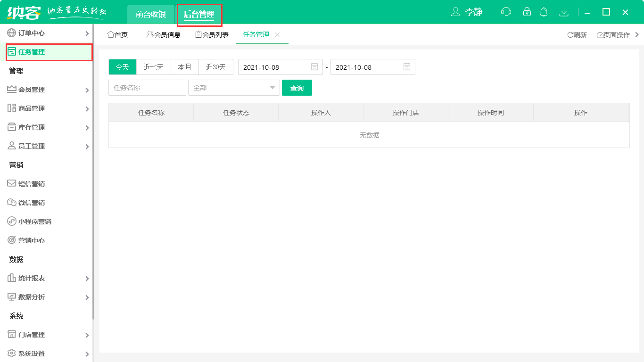Click the 任务名称 input field
The height and width of the screenshot is (362, 644).
[x=147, y=88]
